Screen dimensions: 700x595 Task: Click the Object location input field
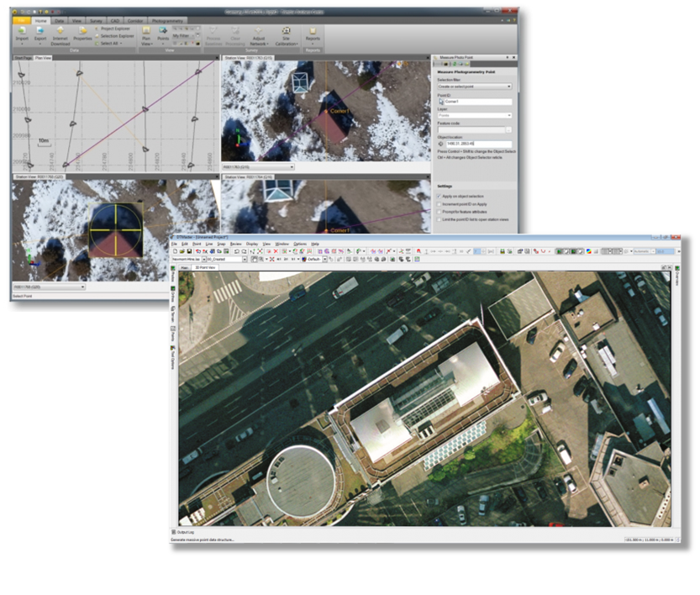(479, 144)
